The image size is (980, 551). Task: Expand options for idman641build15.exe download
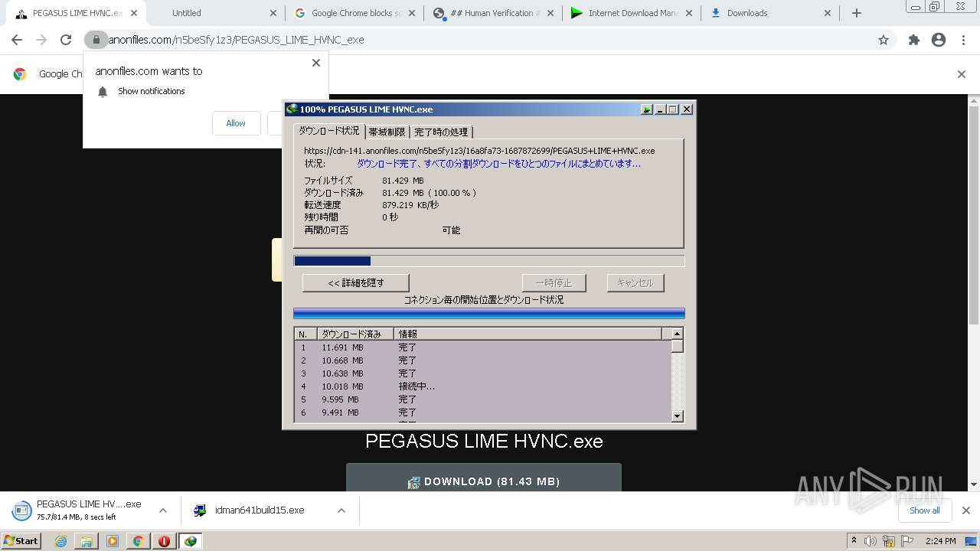point(341,510)
